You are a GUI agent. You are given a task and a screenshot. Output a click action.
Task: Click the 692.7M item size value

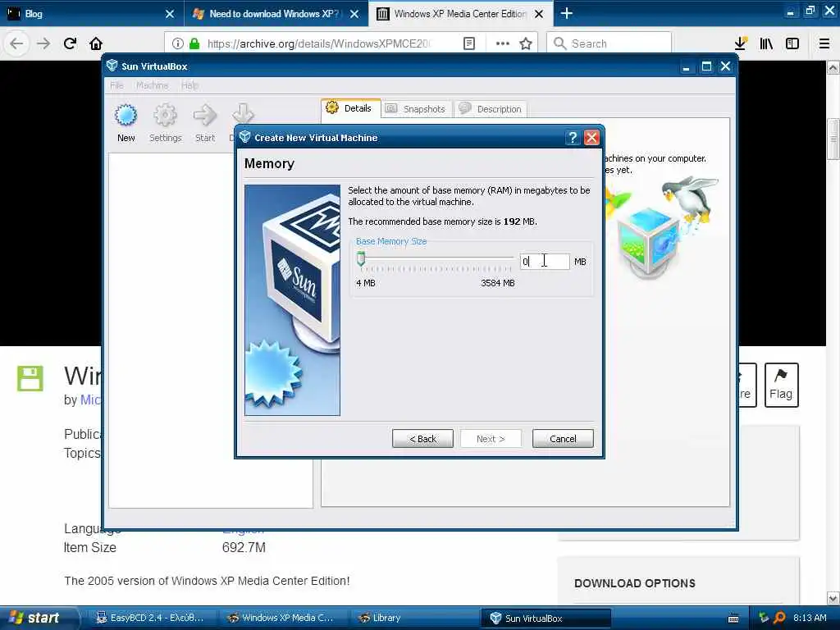244,547
